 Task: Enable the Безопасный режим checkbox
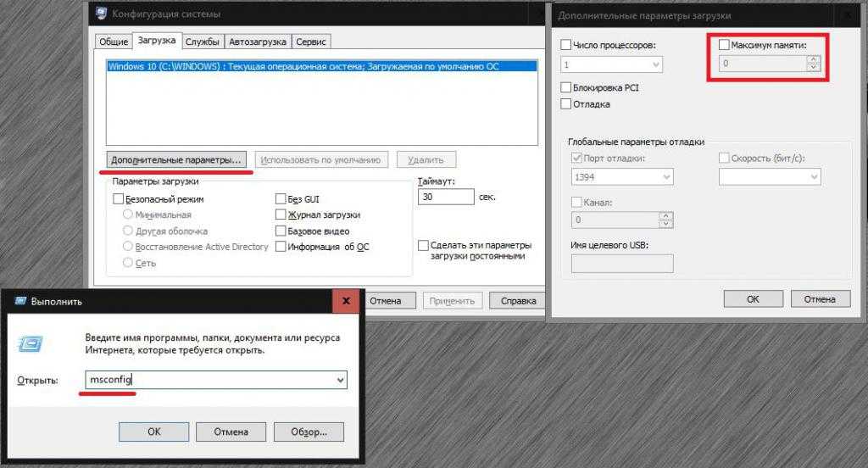click(x=119, y=199)
